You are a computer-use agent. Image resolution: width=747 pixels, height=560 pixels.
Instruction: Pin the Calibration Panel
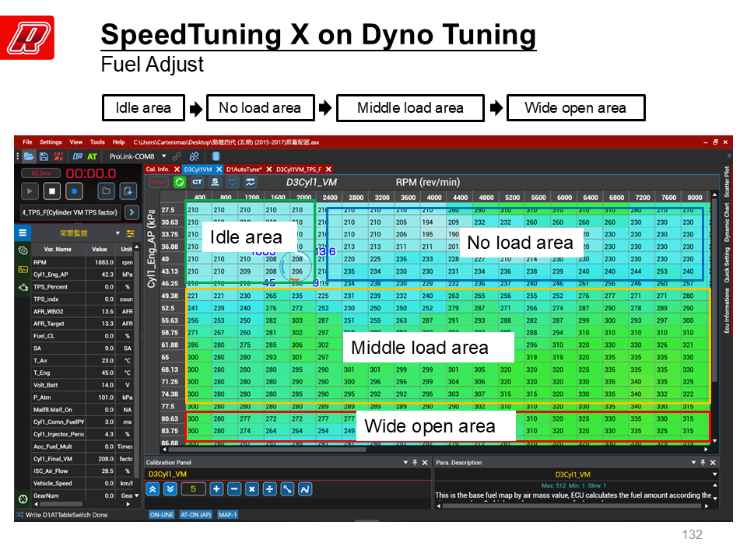pyautogui.click(x=415, y=462)
